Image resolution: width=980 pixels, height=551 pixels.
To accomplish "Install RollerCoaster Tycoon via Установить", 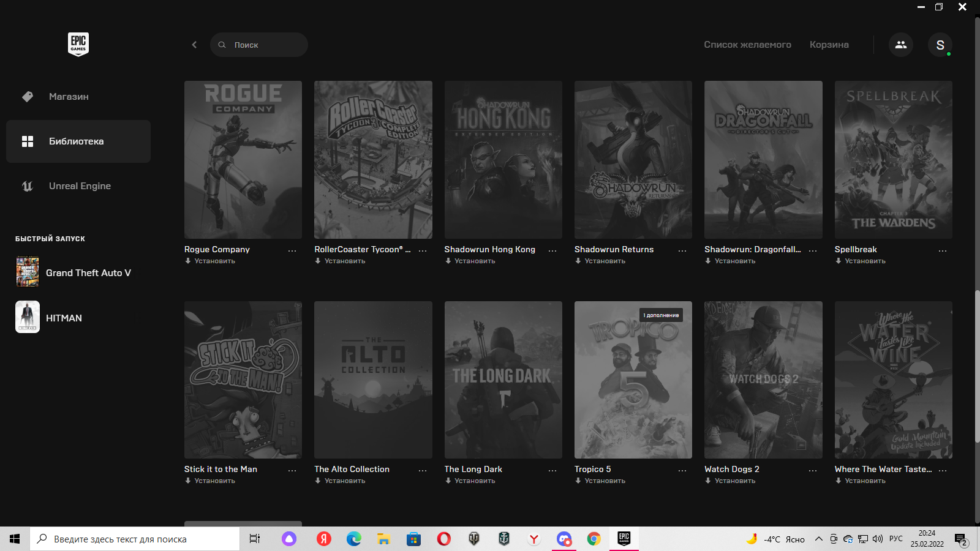I will (340, 261).
